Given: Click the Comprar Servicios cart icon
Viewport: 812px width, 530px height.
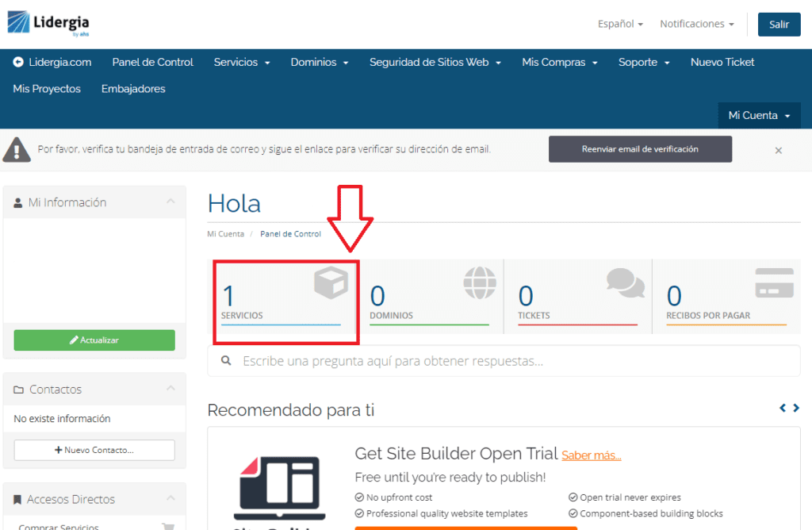Looking at the screenshot, I should (x=168, y=526).
